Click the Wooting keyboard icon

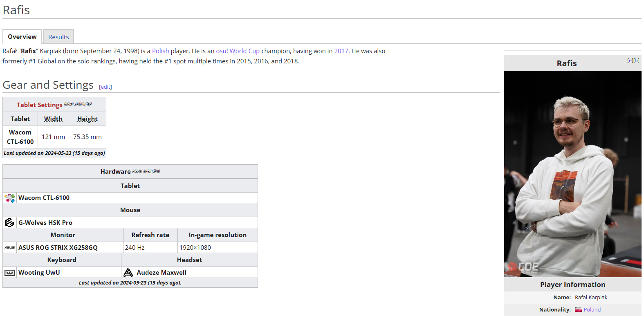coord(10,273)
